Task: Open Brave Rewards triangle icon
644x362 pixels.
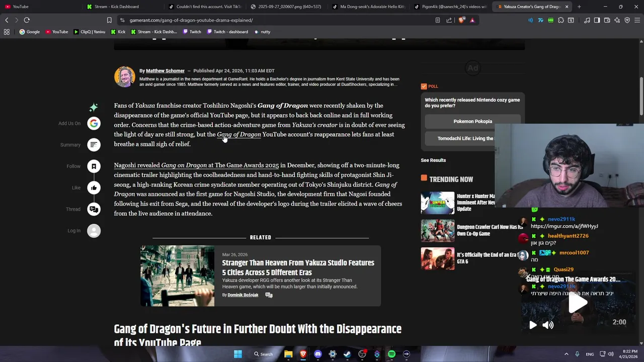Action: pos(472,20)
